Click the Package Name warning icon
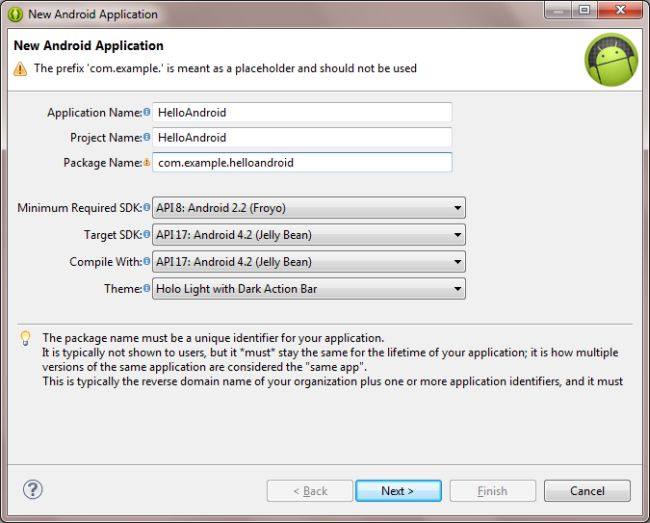The image size is (650, 523). [x=147, y=162]
